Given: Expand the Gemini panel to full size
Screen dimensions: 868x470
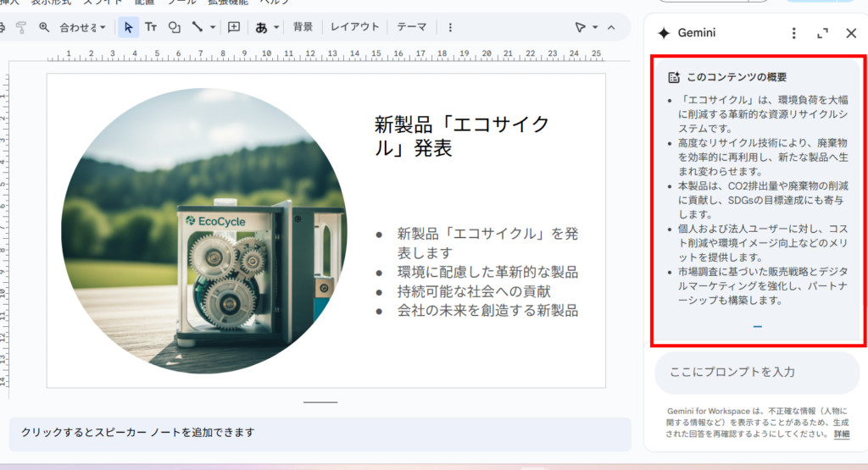Looking at the screenshot, I should click(822, 33).
